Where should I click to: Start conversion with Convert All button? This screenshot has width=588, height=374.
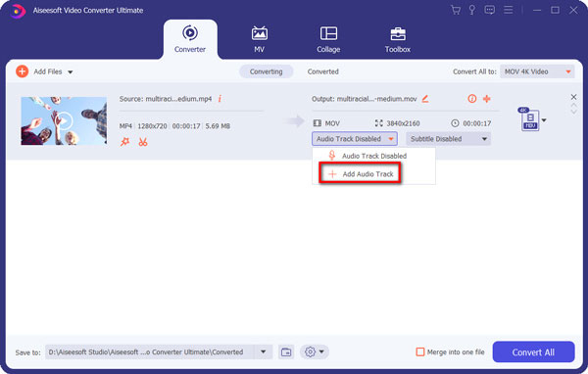pyautogui.click(x=533, y=351)
